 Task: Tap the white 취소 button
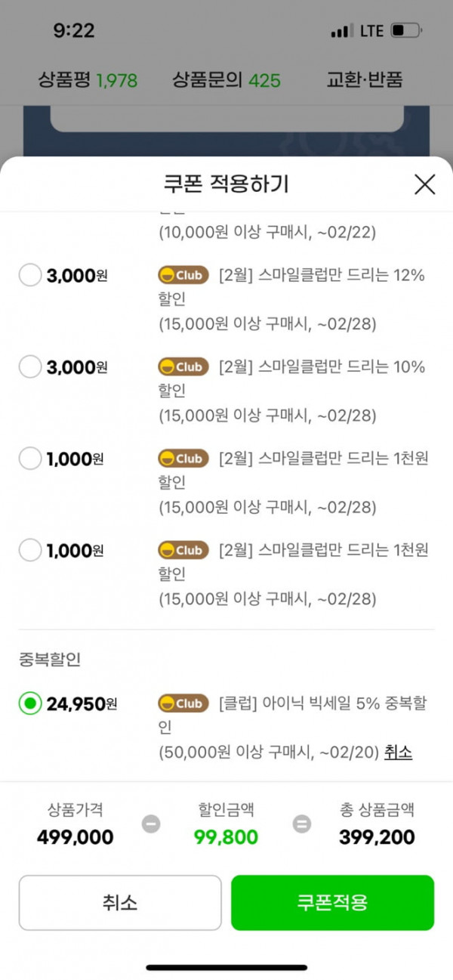(x=120, y=902)
